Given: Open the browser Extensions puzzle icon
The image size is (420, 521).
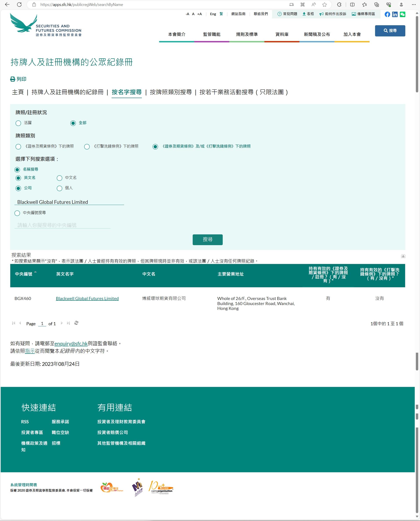Looking at the screenshot, I should (339, 4).
